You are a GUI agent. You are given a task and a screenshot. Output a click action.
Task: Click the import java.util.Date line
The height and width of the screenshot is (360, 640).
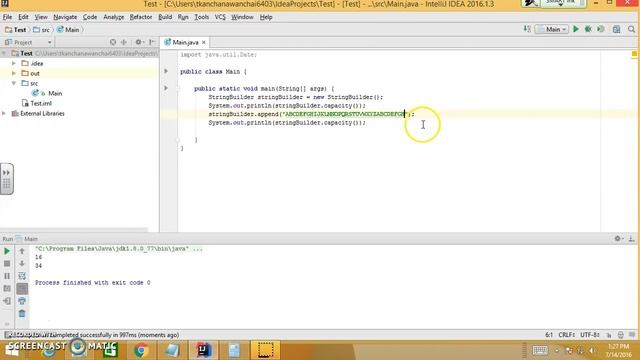(218, 54)
